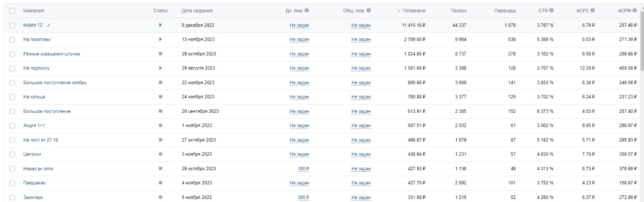Click the vertical scrollbar on the right edge

click(641, 50)
